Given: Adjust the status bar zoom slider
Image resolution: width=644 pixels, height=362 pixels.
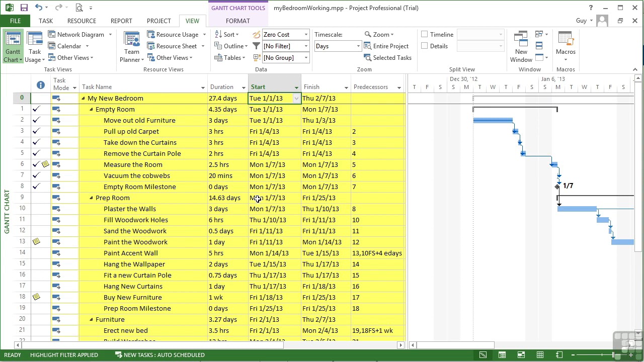Looking at the screenshot, I should [x=613, y=355].
